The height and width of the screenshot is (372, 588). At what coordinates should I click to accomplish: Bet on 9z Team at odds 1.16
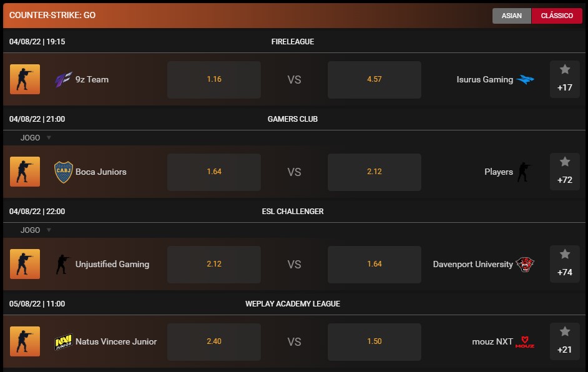[x=213, y=79]
